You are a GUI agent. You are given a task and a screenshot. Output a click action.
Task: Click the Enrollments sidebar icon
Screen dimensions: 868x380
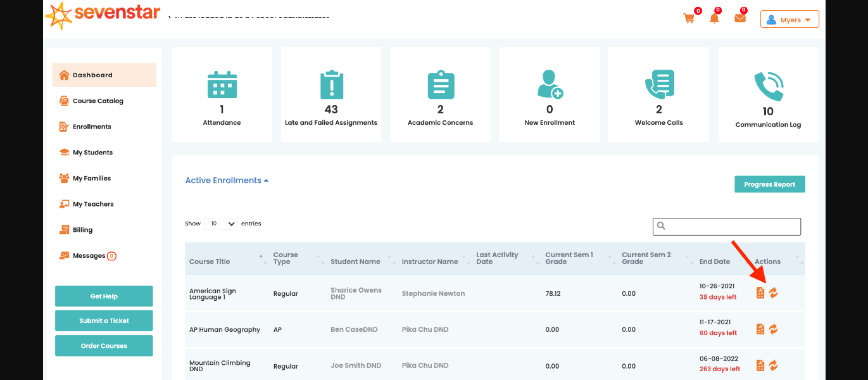click(64, 127)
